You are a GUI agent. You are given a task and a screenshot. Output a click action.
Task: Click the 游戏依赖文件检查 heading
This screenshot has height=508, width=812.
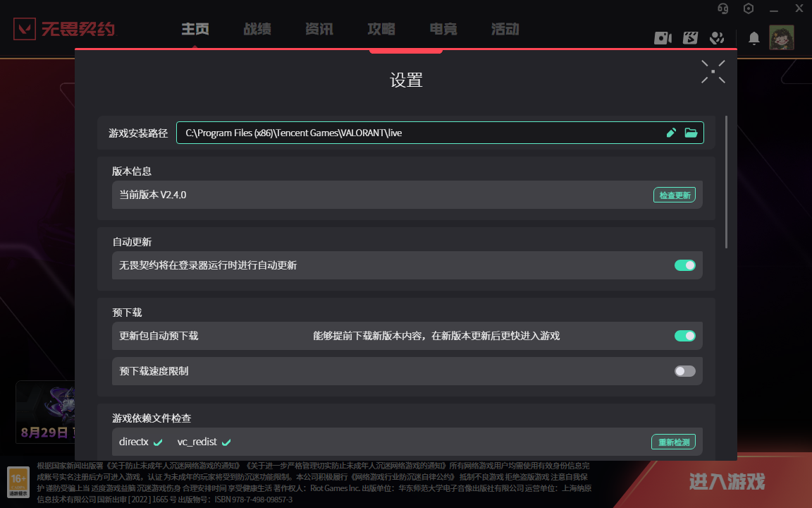[152, 418]
